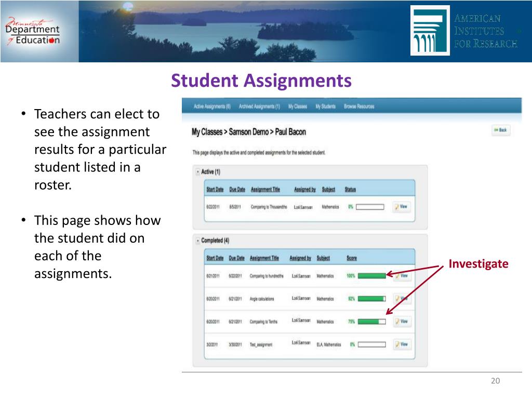This screenshot has height=399, width=532.
Task: Click the 0% score bar for Test_assignment
Action: click(x=372, y=345)
